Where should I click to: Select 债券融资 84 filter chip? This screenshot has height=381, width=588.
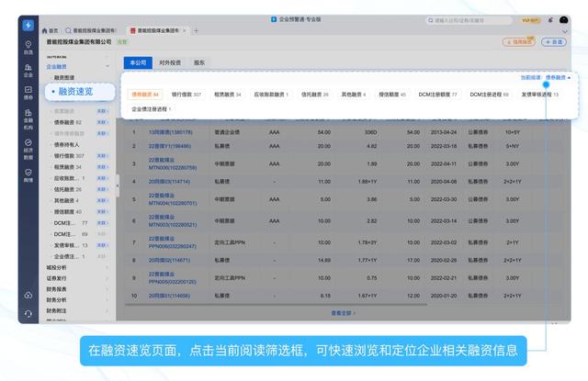(x=145, y=95)
